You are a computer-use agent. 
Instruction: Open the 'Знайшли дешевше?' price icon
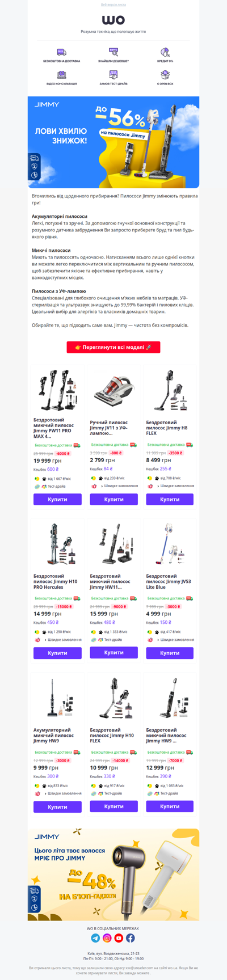coord(113,52)
